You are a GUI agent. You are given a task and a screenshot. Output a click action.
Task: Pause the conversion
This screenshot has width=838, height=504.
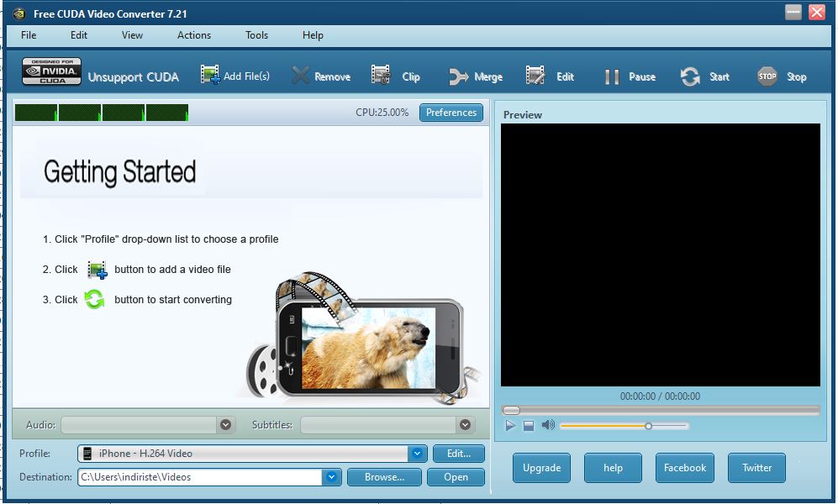[x=630, y=76]
